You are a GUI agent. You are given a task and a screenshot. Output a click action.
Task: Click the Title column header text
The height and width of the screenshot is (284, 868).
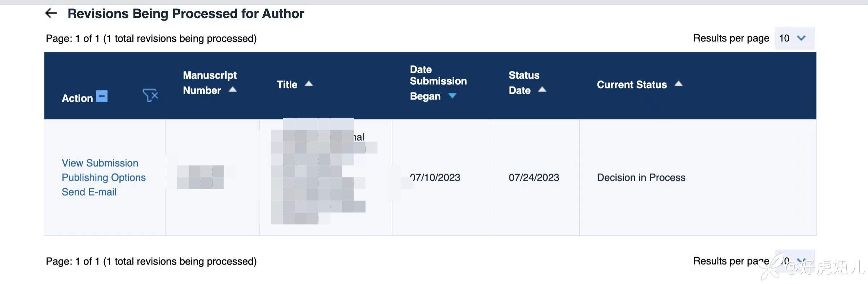[287, 85]
